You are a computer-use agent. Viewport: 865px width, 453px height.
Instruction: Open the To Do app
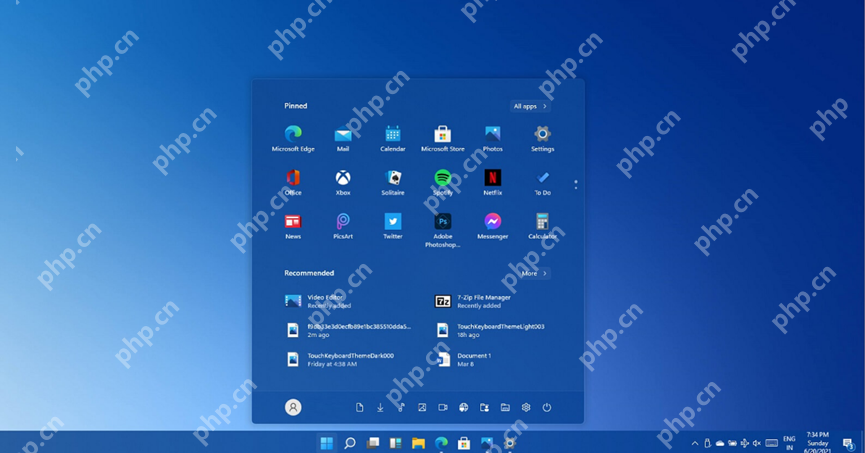click(x=542, y=182)
